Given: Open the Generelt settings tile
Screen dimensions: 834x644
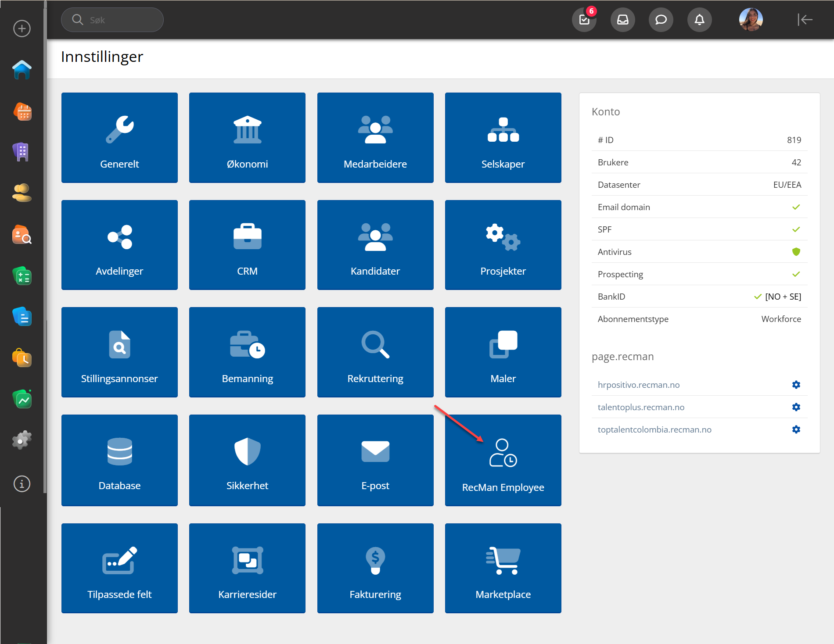Looking at the screenshot, I should (119, 138).
